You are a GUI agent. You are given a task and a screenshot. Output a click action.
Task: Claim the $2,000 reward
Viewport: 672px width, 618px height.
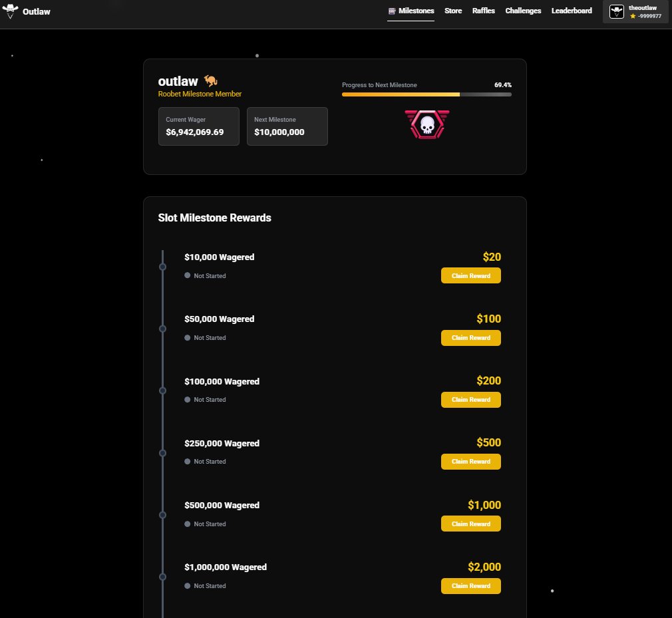pos(470,586)
